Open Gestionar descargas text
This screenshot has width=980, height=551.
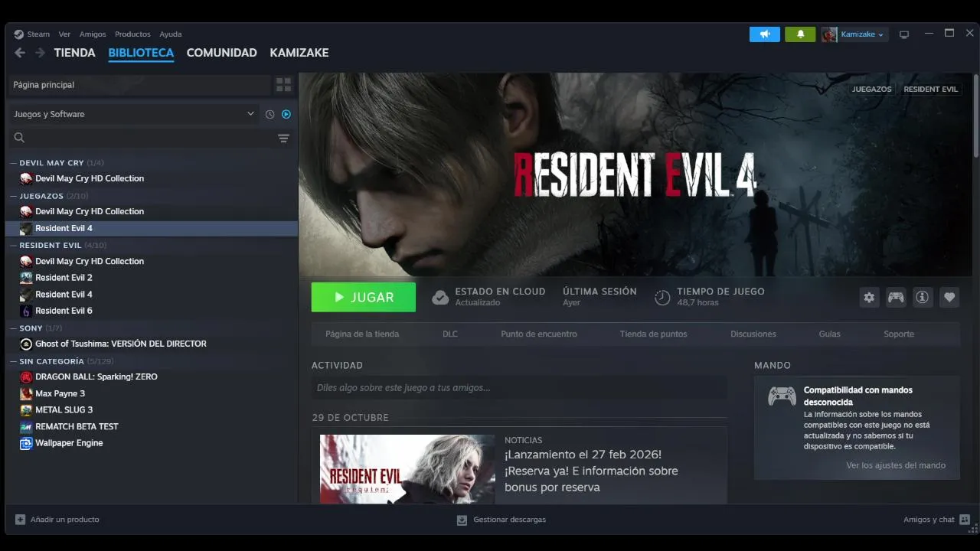(510, 520)
